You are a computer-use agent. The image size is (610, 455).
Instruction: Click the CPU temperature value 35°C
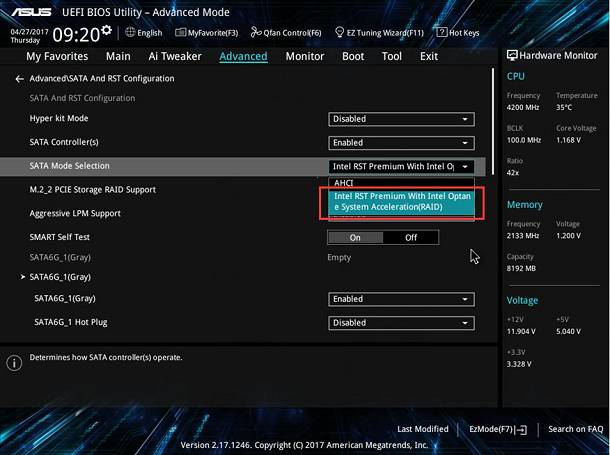point(564,107)
